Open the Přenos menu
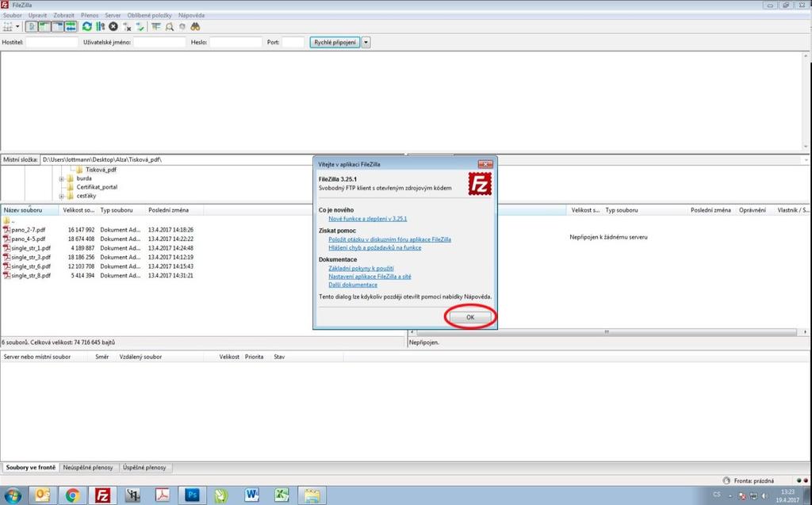The width and height of the screenshot is (812, 505). 90,15
